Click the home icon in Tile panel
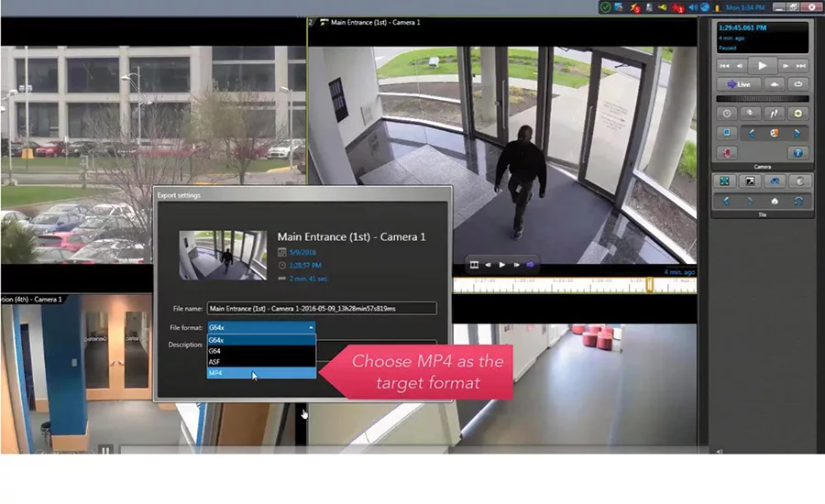Screen dimensions: 825x504 coord(775,202)
